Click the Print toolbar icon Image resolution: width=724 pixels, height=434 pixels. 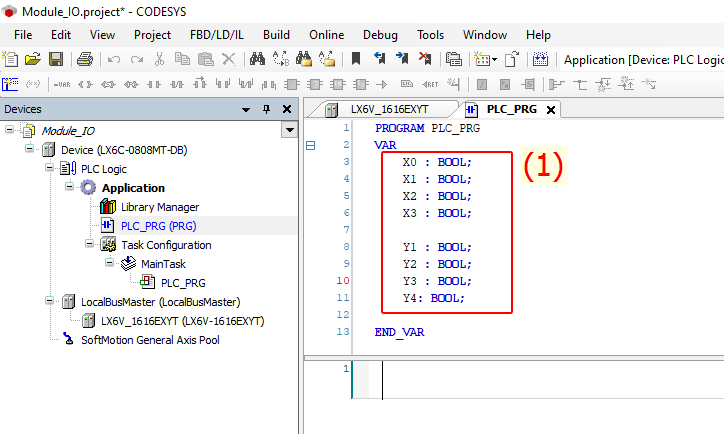tap(85, 60)
